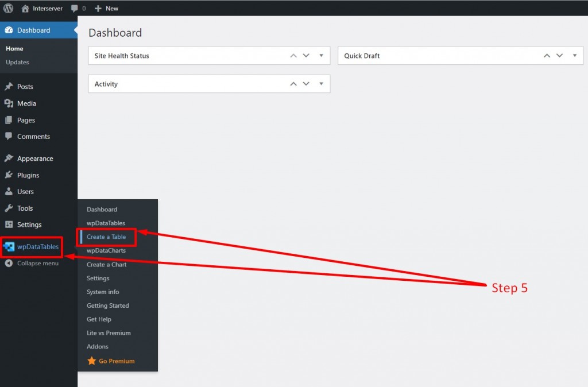Open the Updates sidebar link
The height and width of the screenshot is (387, 588).
tap(17, 62)
